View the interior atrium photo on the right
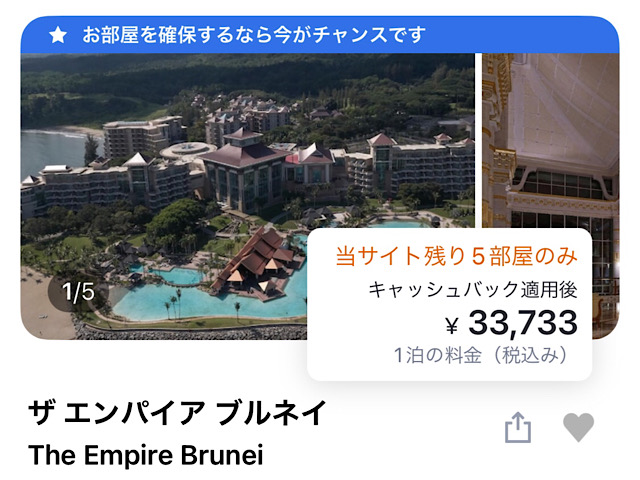Image resolution: width=640 pixels, height=480 pixels. point(551,141)
